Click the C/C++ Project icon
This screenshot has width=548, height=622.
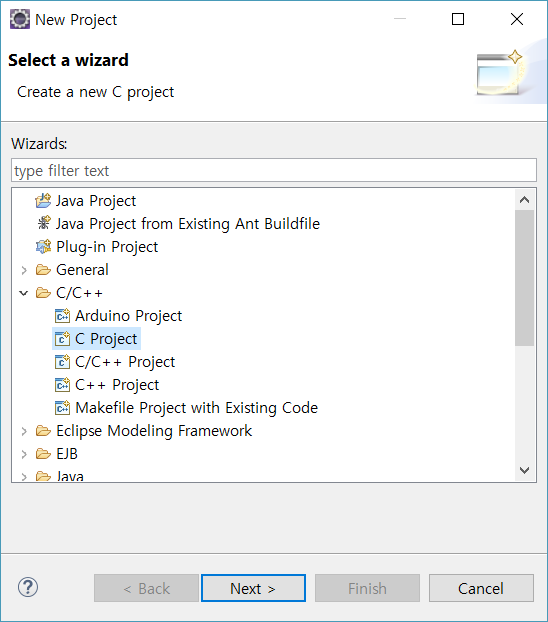(x=62, y=362)
